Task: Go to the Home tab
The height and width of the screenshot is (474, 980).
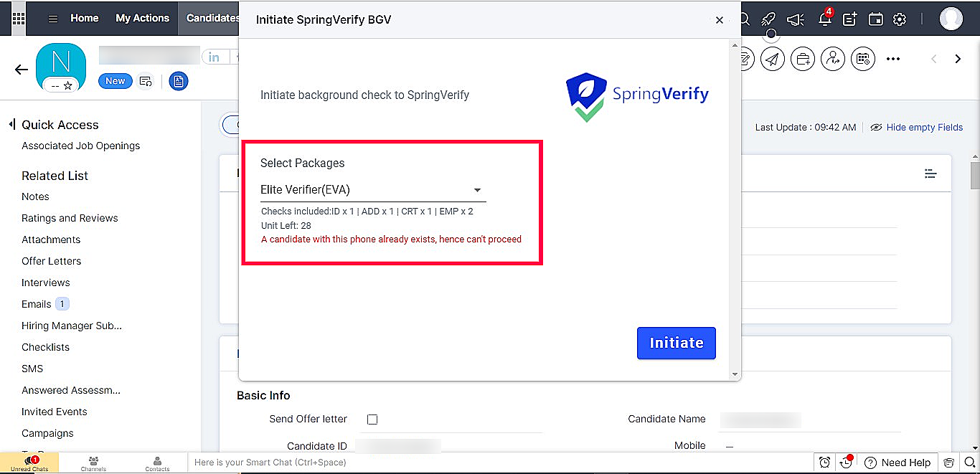Action: click(x=85, y=18)
